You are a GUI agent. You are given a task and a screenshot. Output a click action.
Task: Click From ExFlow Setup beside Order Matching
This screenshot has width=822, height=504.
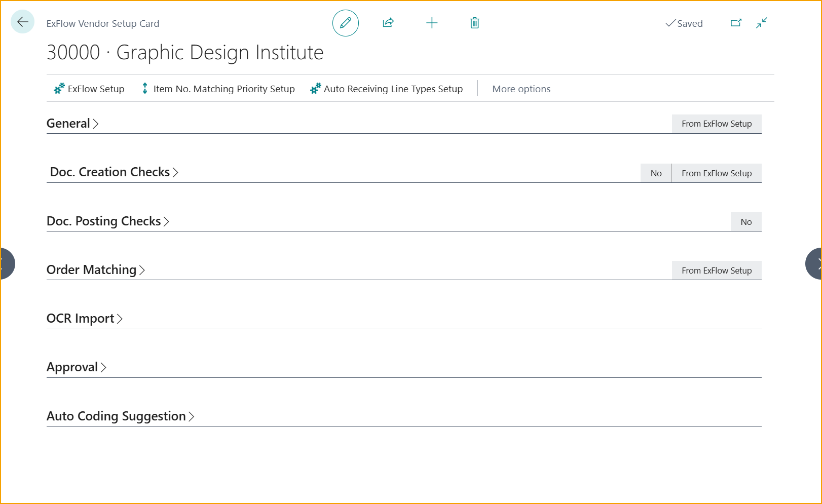(717, 270)
